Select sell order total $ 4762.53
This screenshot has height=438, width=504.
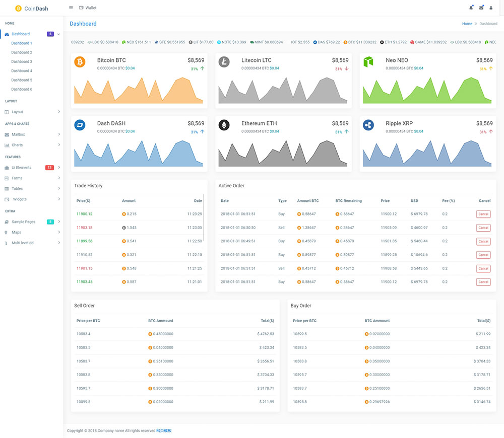point(266,334)
